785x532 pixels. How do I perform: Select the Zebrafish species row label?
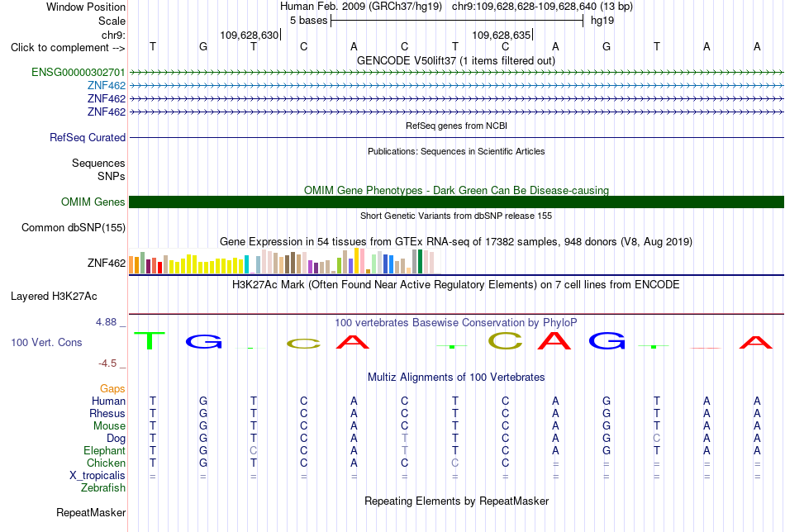103,487
